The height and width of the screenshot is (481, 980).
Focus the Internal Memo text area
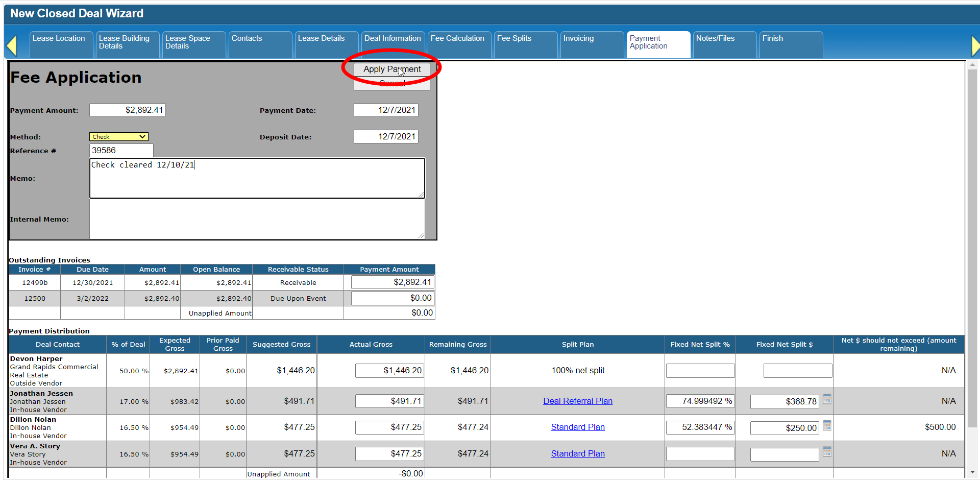coord(257,219)
